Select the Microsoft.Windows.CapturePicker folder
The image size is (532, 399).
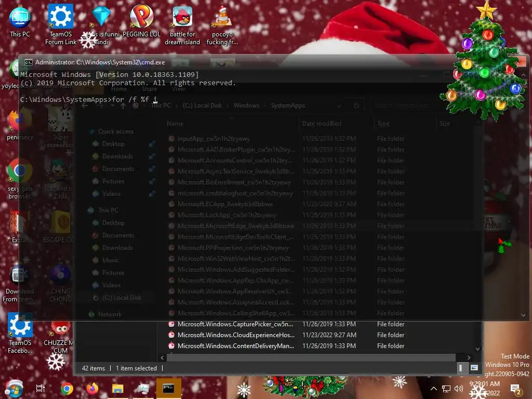[x=235, y=324]
